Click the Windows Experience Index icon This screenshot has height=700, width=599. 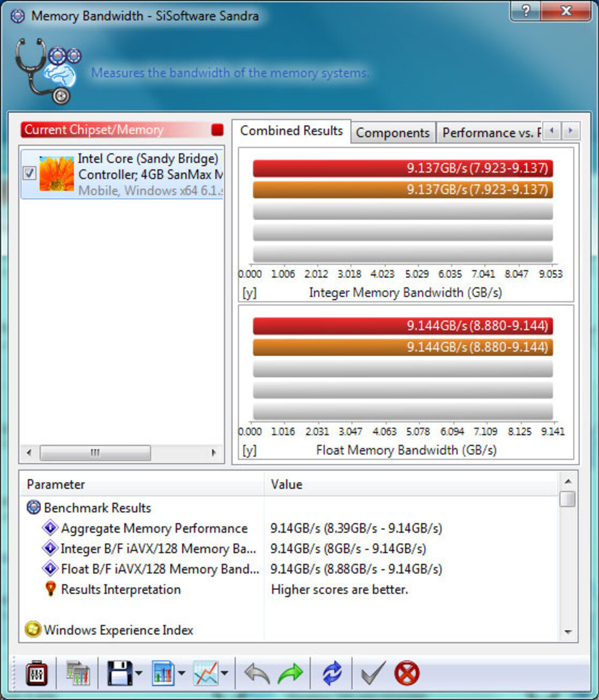pyautogui.click(x=32, y=629)
